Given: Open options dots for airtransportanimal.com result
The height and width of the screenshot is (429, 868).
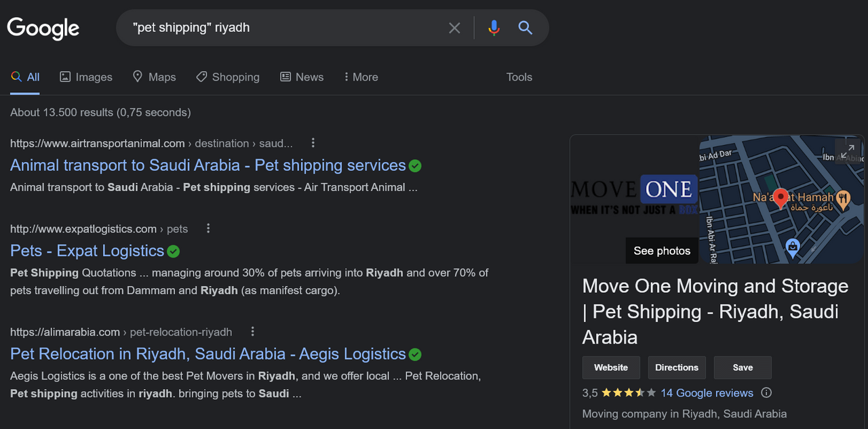Looking at the screenshot, I should point(313,143).
